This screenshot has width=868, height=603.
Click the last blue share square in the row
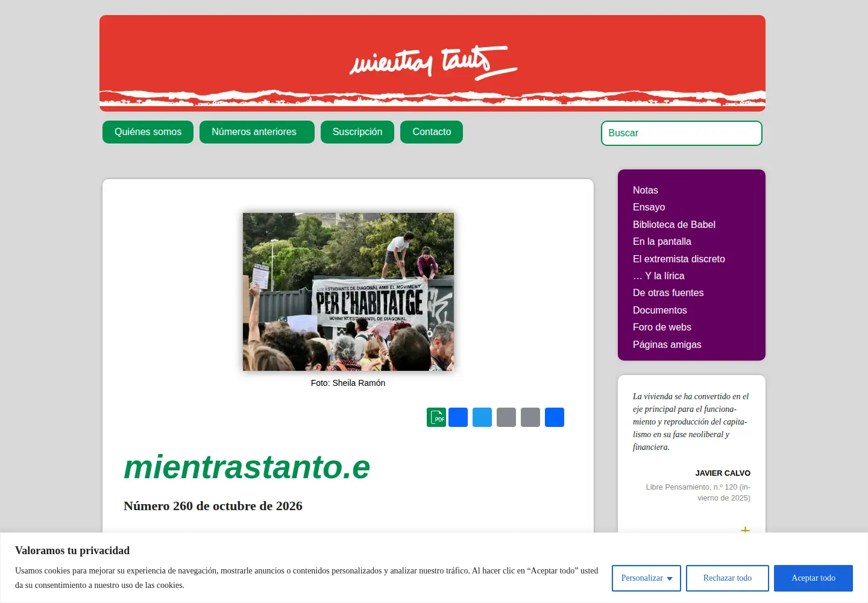(x=555, y=417)
